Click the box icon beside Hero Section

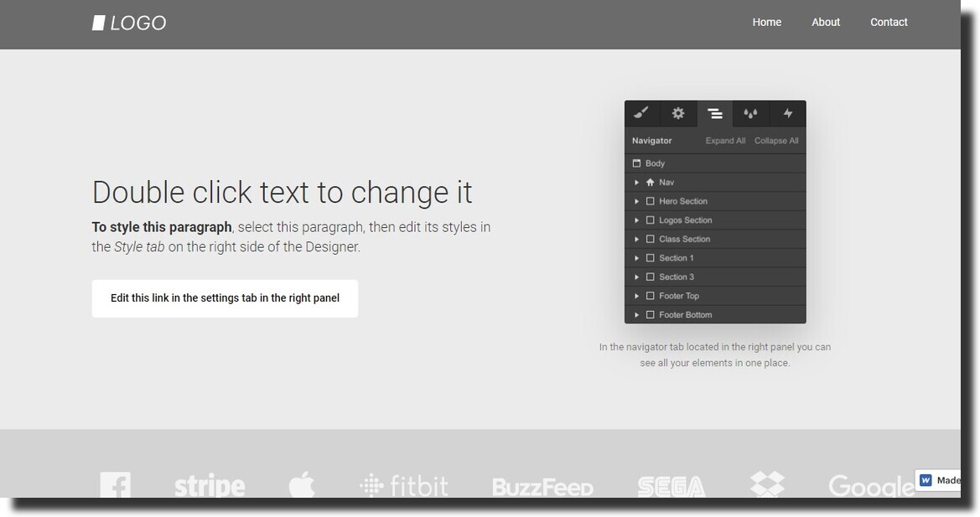pyautogui.click(x=650, y=201)
